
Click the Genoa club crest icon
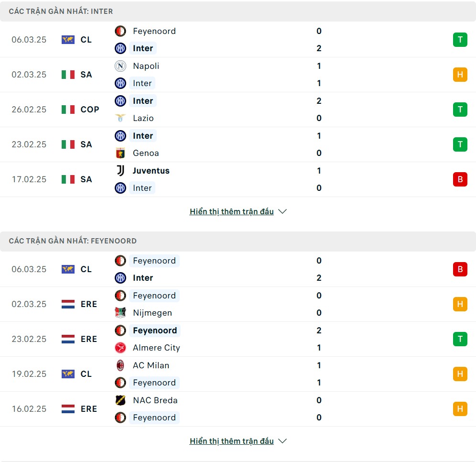pyautogui.click(x=120, y=153)
